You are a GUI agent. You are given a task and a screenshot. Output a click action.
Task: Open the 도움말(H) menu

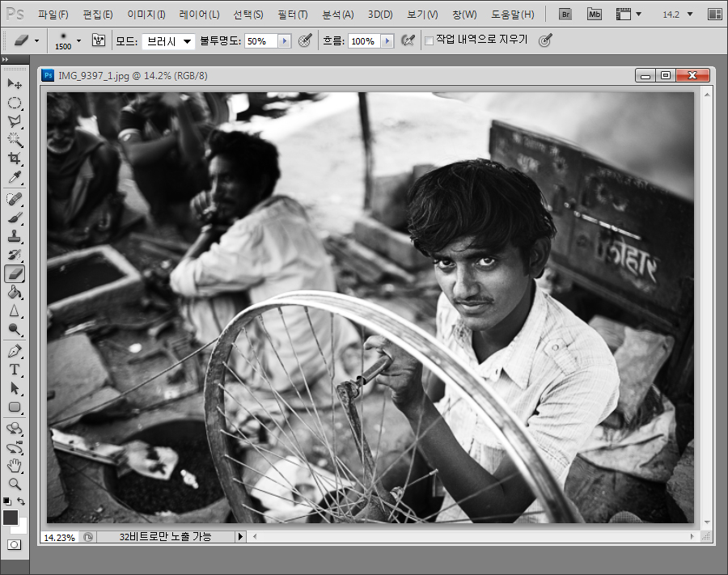513,15
